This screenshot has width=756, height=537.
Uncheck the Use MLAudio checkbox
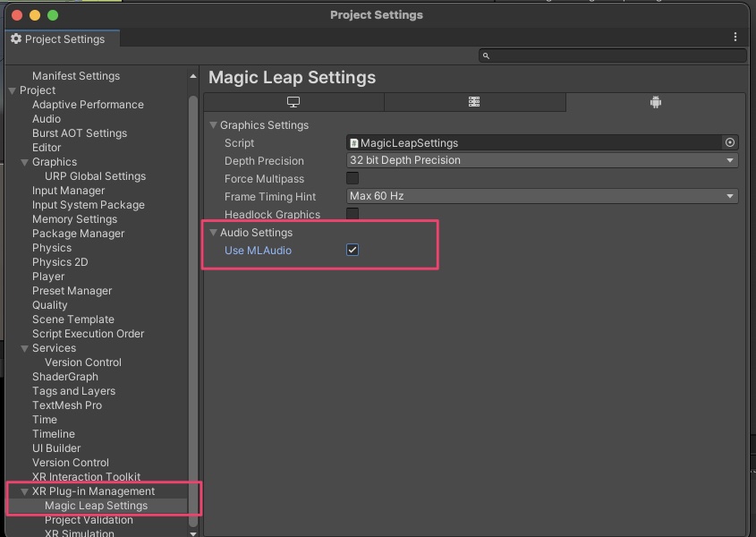(x=353, y=250)
